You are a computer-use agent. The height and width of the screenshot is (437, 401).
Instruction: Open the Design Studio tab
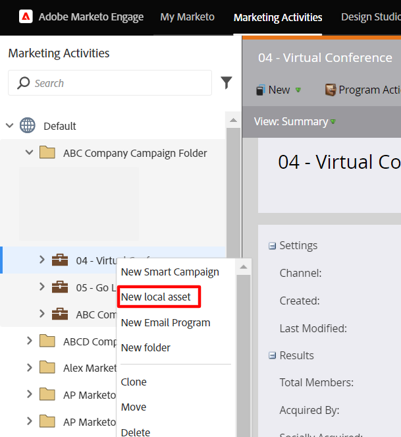tap(371, 17)
